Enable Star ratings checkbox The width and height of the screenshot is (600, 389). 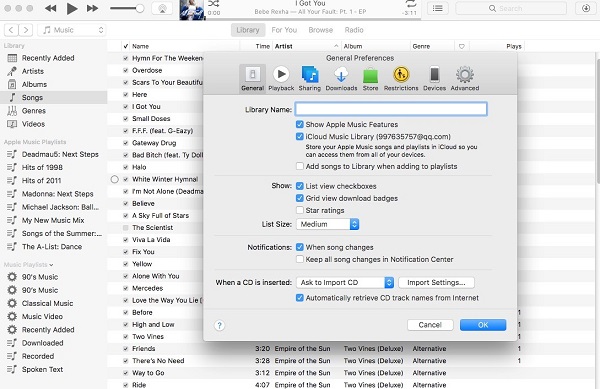pos(300,210)
